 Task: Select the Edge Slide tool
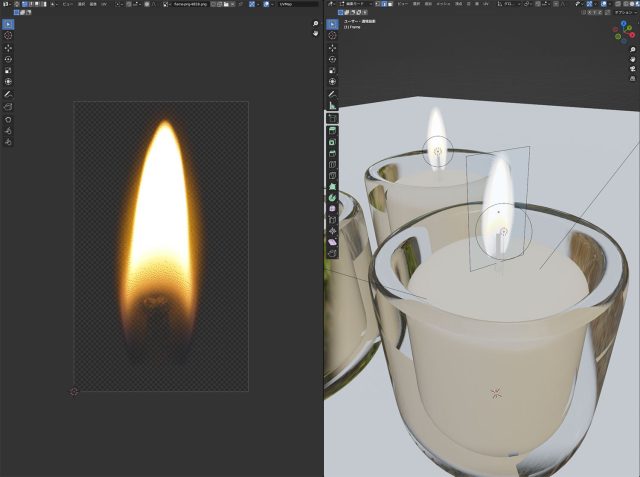click(x=332, y=220)
